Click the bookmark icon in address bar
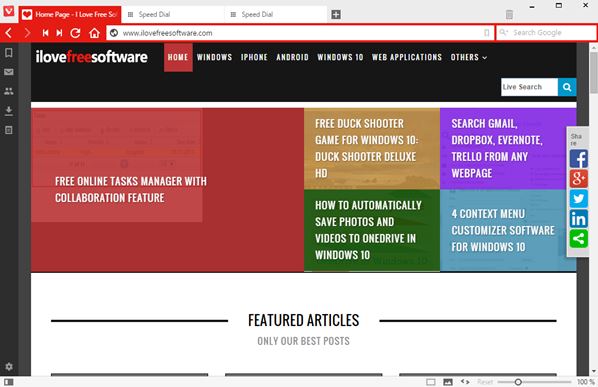 (x=487, y=33)
